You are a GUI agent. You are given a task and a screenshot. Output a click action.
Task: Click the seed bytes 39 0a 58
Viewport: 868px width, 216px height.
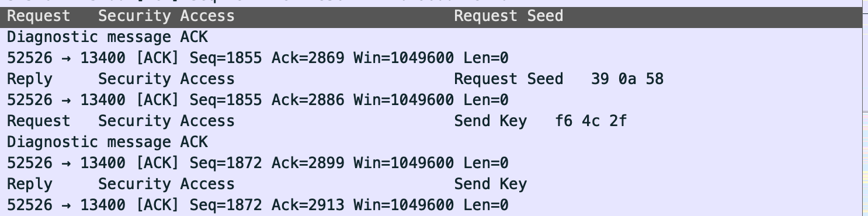[x=627, y=79]
